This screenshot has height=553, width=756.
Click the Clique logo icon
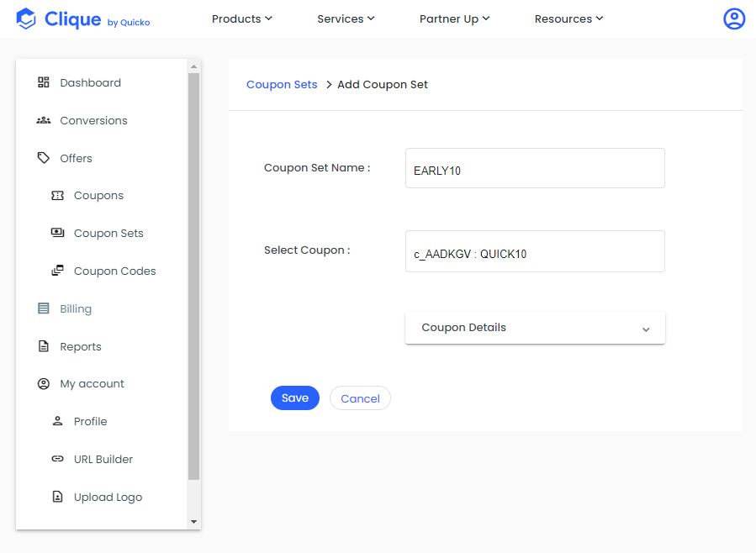pyautogui.click(x=26, y=18)
